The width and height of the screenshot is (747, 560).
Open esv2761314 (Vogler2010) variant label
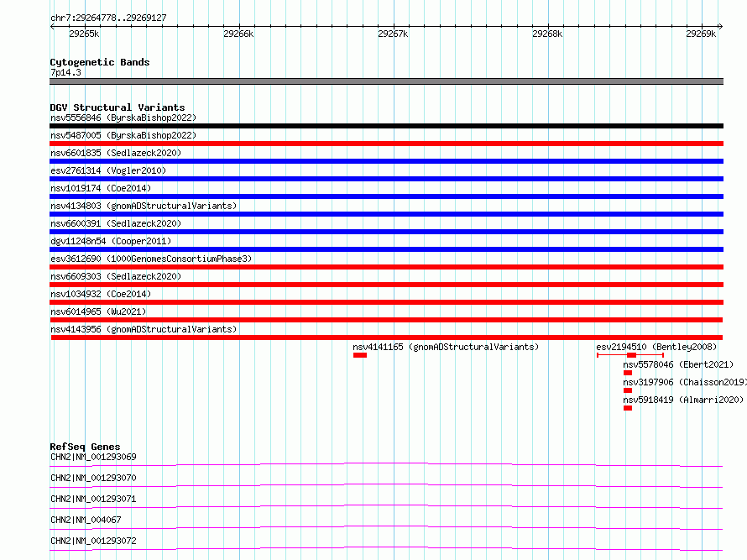108,170
